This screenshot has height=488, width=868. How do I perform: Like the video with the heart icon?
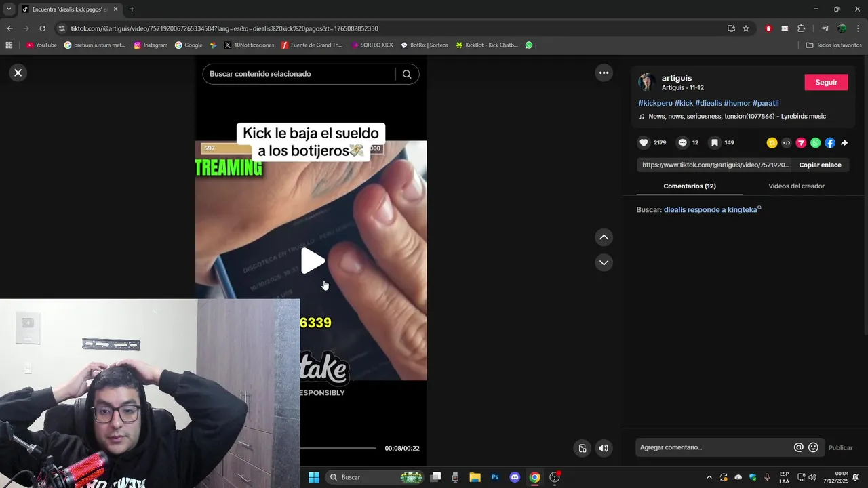644,142
